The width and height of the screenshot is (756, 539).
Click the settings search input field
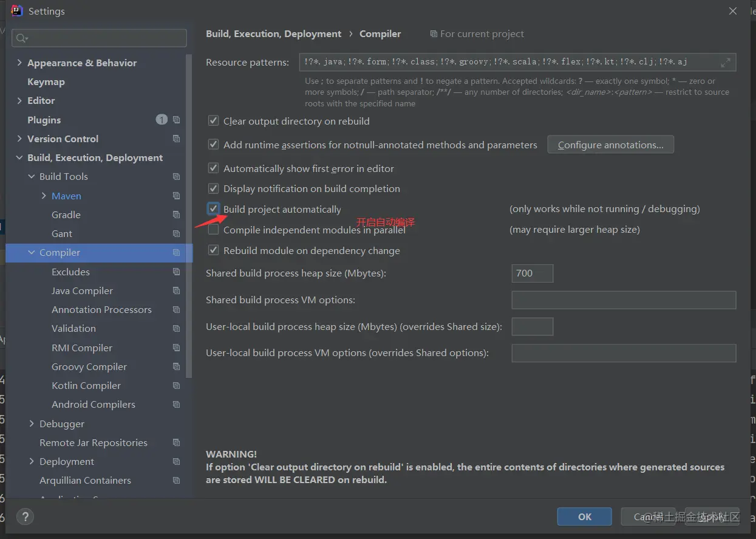(99, 38)
